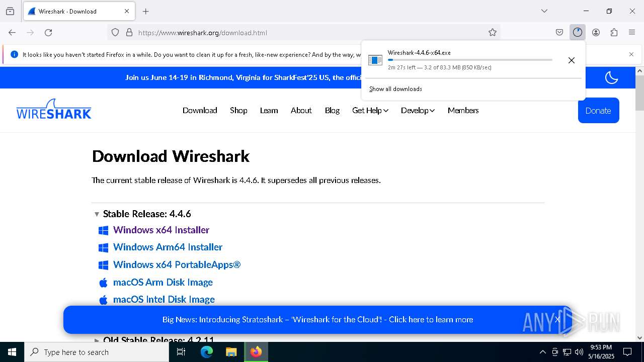Launch Microsoft Edge from the taskbar
Image resolution: width=644 pixels, height=362 pixels.
(207, 352)
